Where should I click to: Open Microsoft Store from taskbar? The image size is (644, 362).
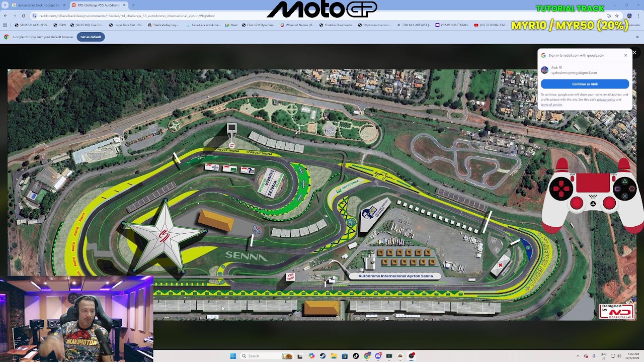[345, 356]
